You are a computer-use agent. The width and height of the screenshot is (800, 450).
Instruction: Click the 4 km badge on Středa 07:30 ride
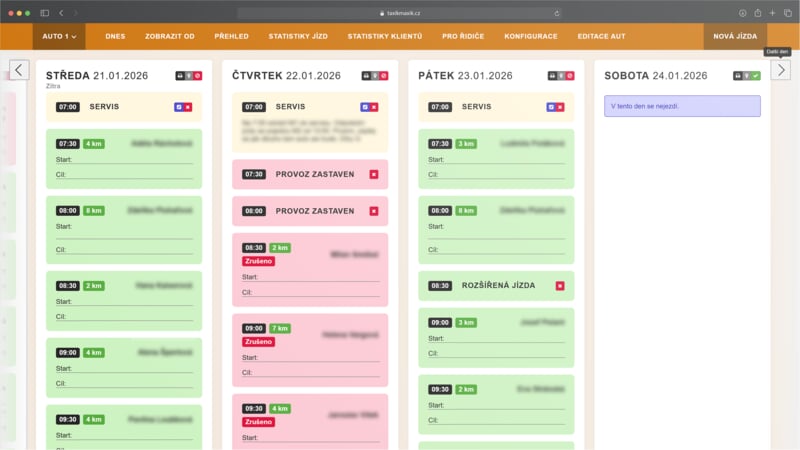[x=94, y=144]
